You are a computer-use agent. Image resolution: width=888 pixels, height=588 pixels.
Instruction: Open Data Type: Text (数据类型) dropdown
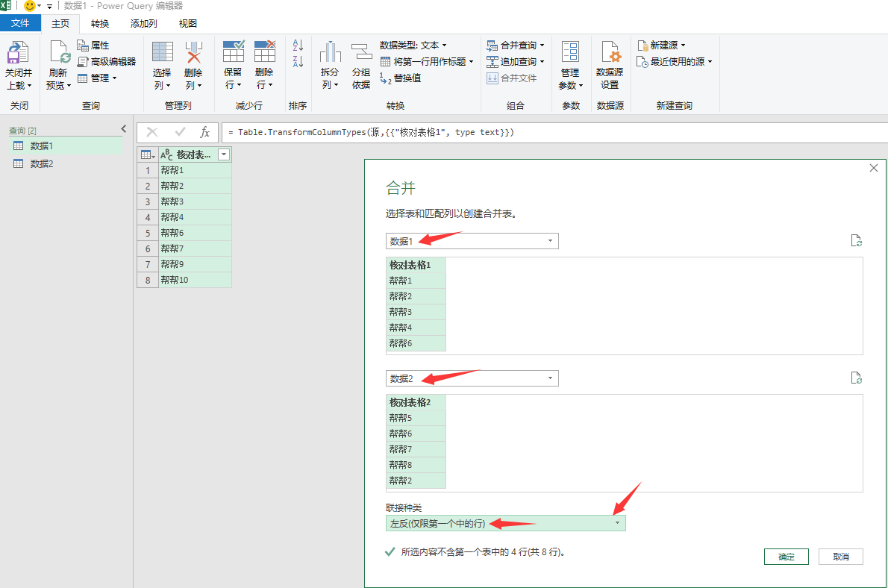tap(413, 46)
